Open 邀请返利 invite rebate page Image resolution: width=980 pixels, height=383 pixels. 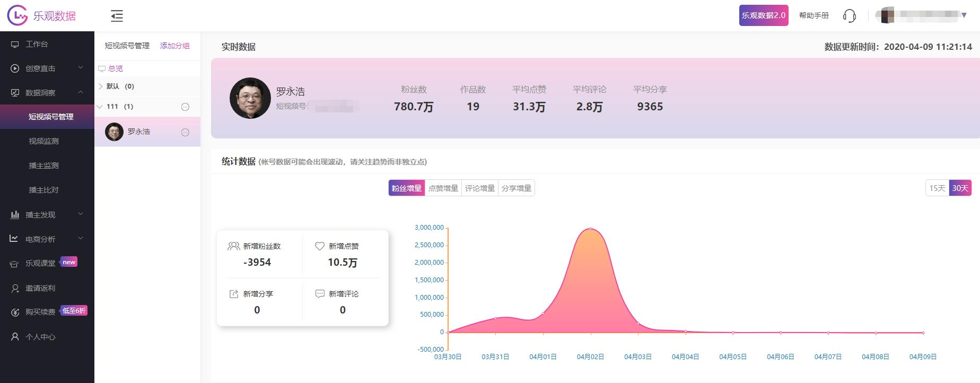coord(40,288)
